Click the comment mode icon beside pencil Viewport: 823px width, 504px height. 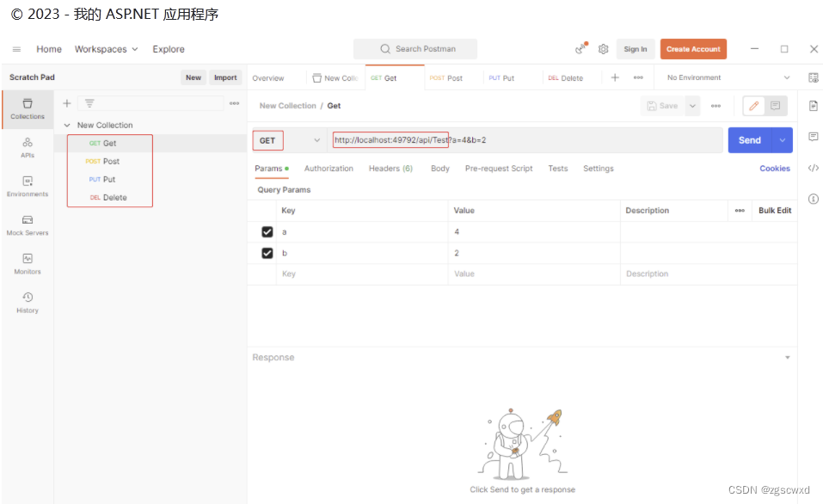pyautogui.click(x=775, y=106)
